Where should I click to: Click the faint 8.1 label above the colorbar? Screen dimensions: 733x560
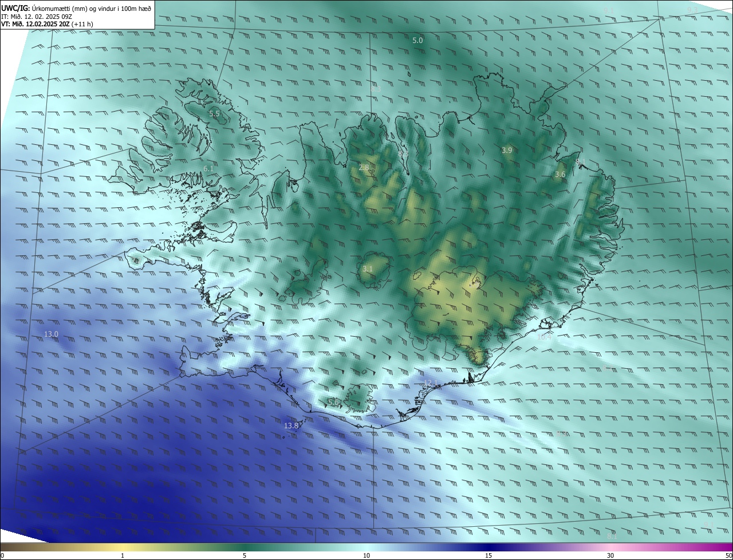point(612,536)
